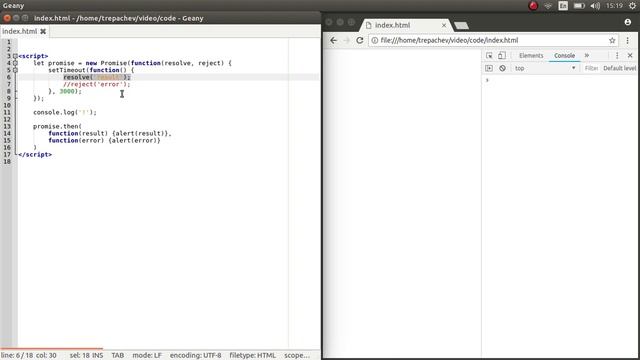Click 'setTimeout(function() {' code line
Viewport: 640px width, 360px height.
coord(91,70)
